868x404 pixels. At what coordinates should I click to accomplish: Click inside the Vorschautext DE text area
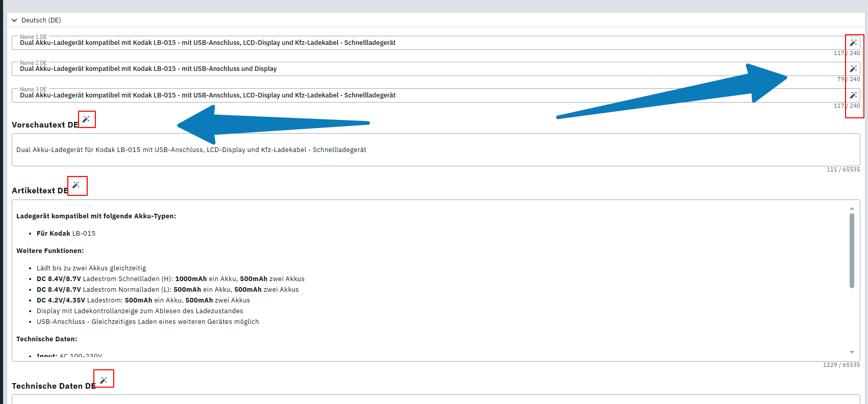[x=436, y=150]
